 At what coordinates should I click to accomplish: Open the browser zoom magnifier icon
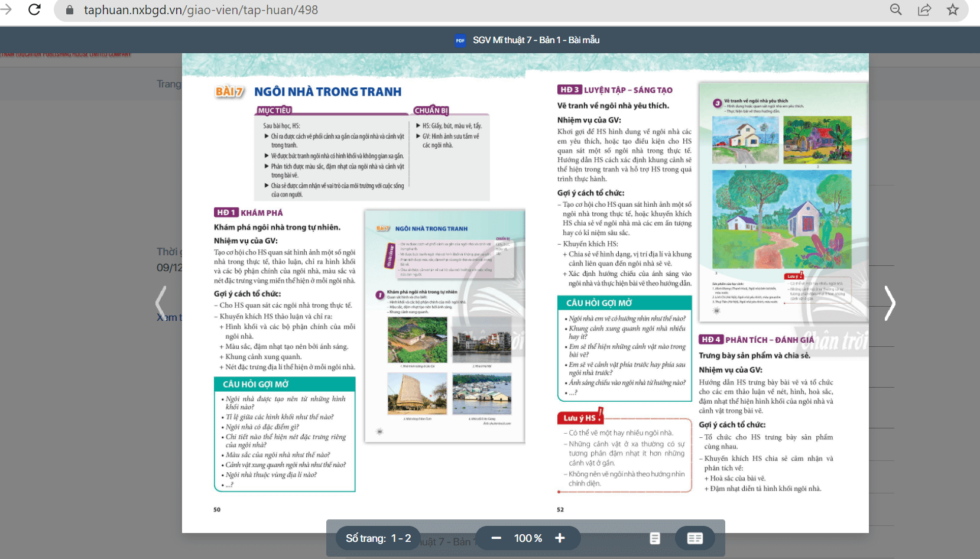(896, 9)
